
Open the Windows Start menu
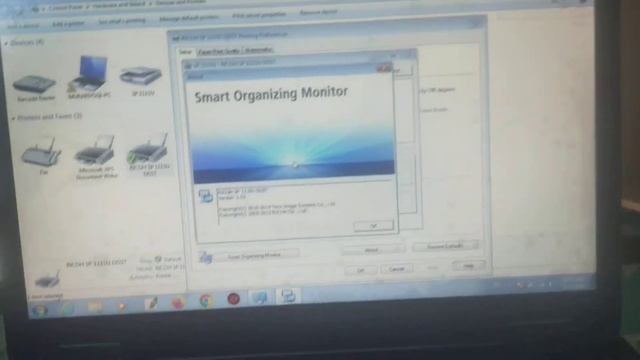click(40, 311)
